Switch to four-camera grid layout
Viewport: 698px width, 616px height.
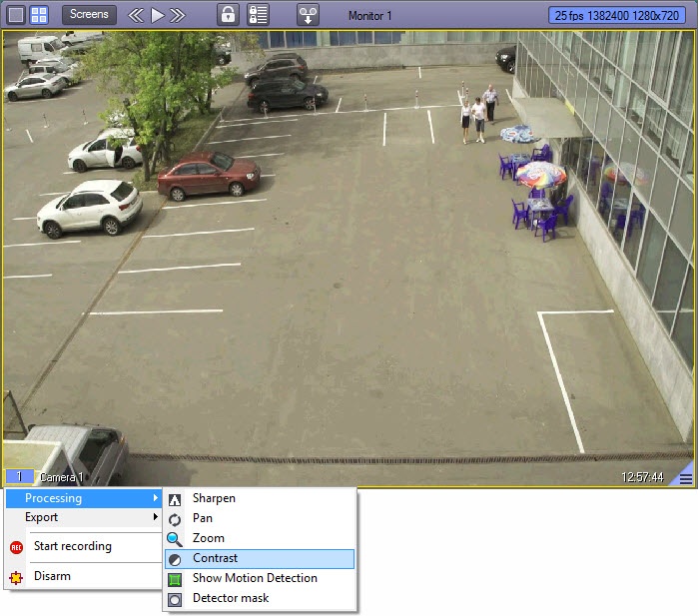[x=39, y=15]
